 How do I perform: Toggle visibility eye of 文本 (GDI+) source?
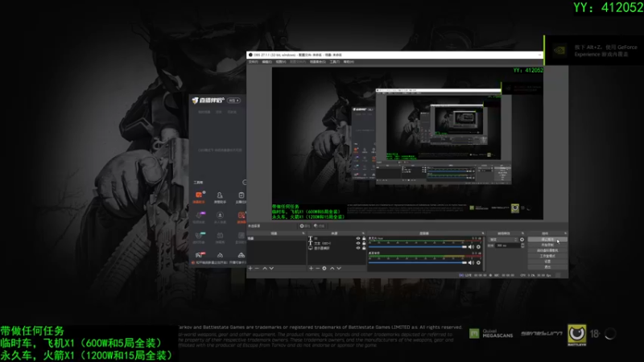click(357, 244)
